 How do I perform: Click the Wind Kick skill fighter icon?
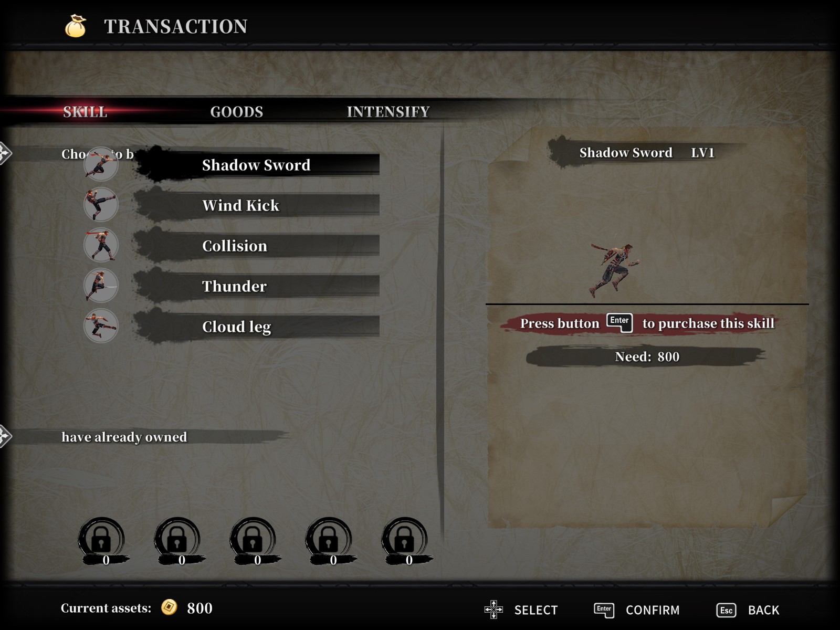click(x=101, y=205)
